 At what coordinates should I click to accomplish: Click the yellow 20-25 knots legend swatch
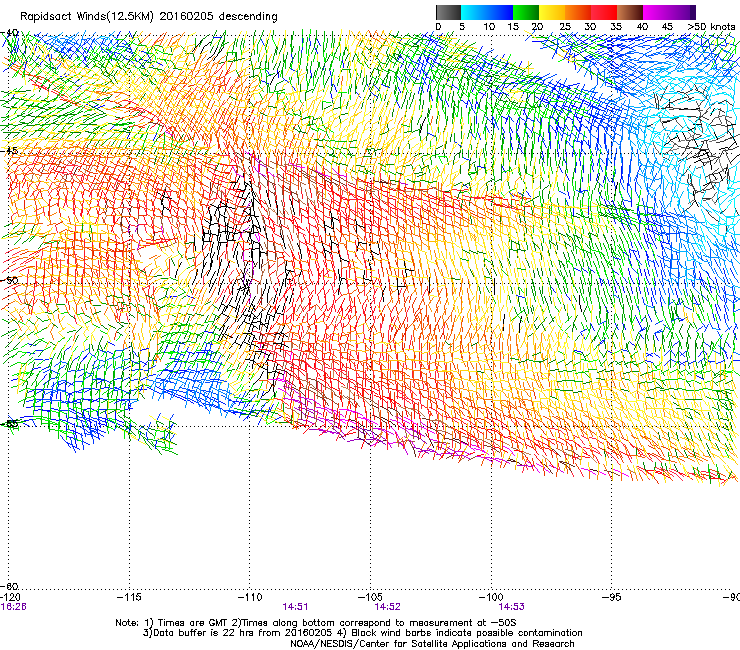pos(552,12)
